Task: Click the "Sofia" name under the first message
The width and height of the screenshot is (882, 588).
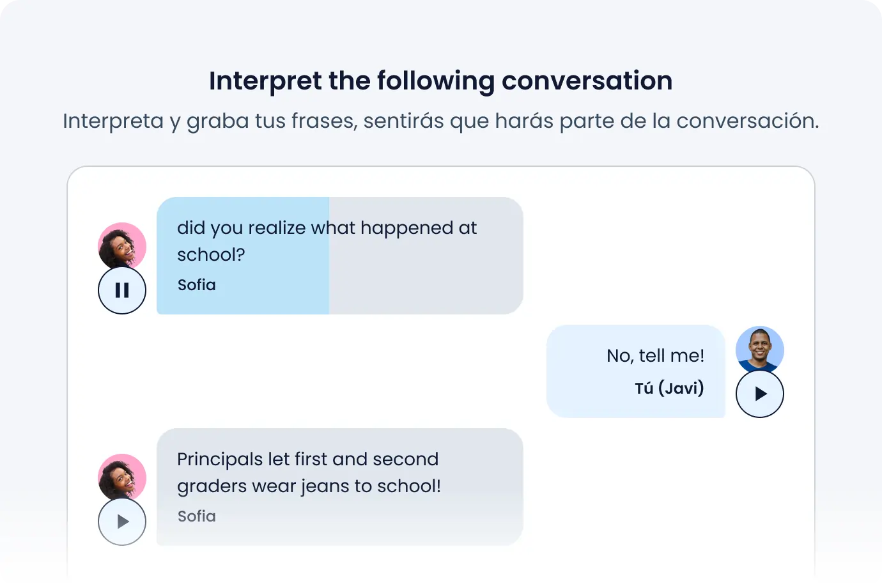Action: click(x=197, y=285)
